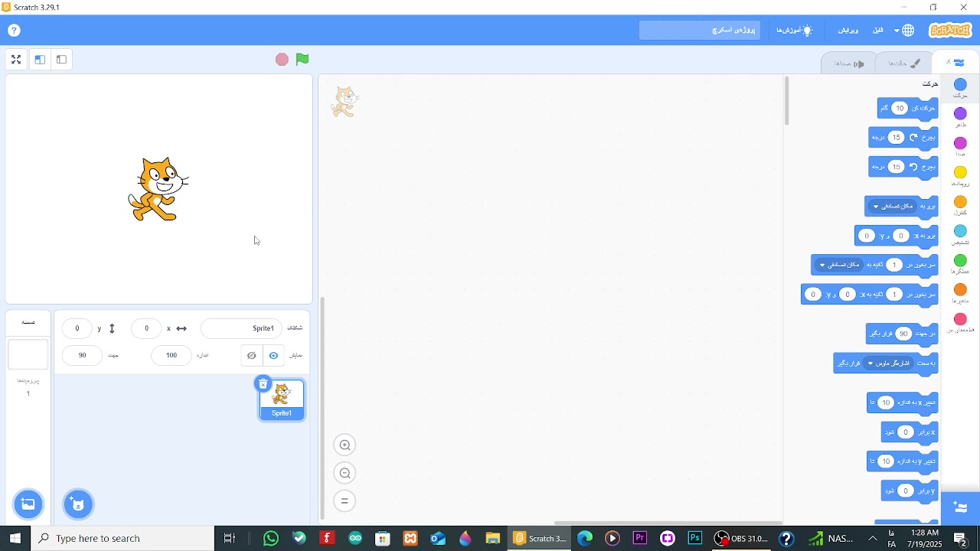The width and height of the screenshot is (980, 551).
Task: Click the set x to 0 block
Action: coord(910,432)
